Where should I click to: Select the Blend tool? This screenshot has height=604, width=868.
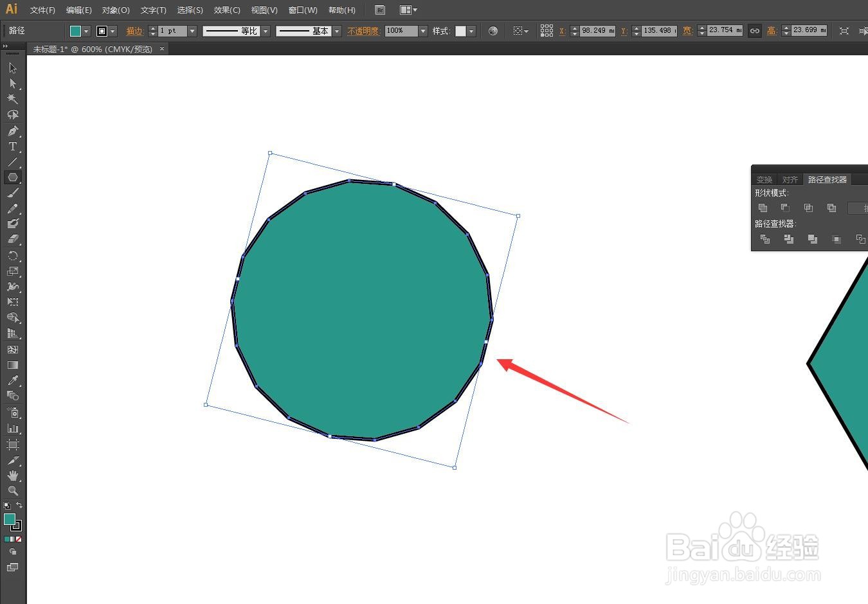pyautogui.click(x=13, y=396)
